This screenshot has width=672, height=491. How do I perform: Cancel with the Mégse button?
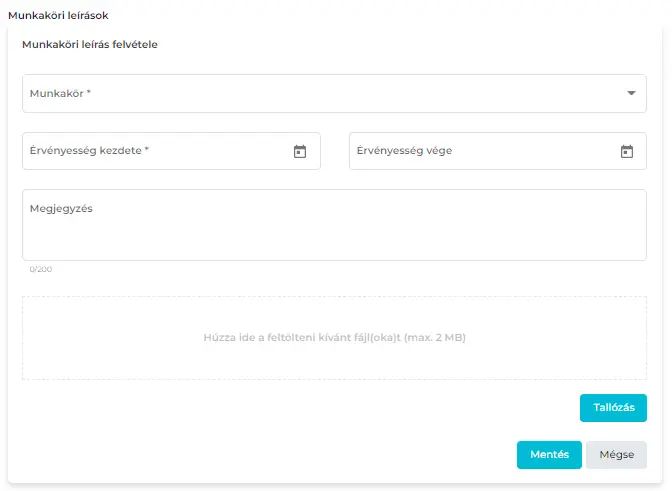pyautogui.click(x=616, y=455)
